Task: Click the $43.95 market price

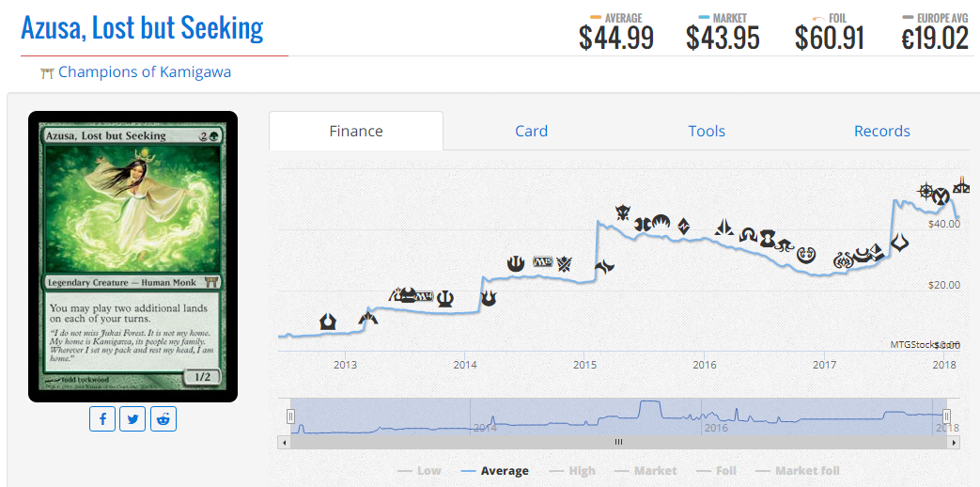Action: [723, 39]
